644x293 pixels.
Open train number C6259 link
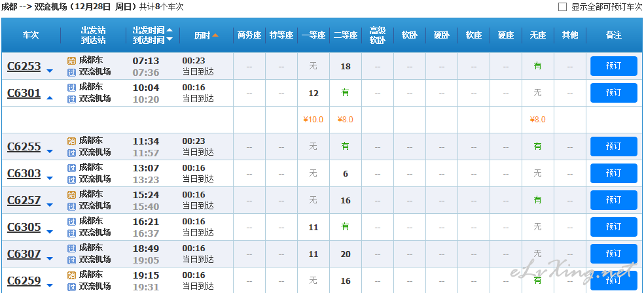(24, 281)
